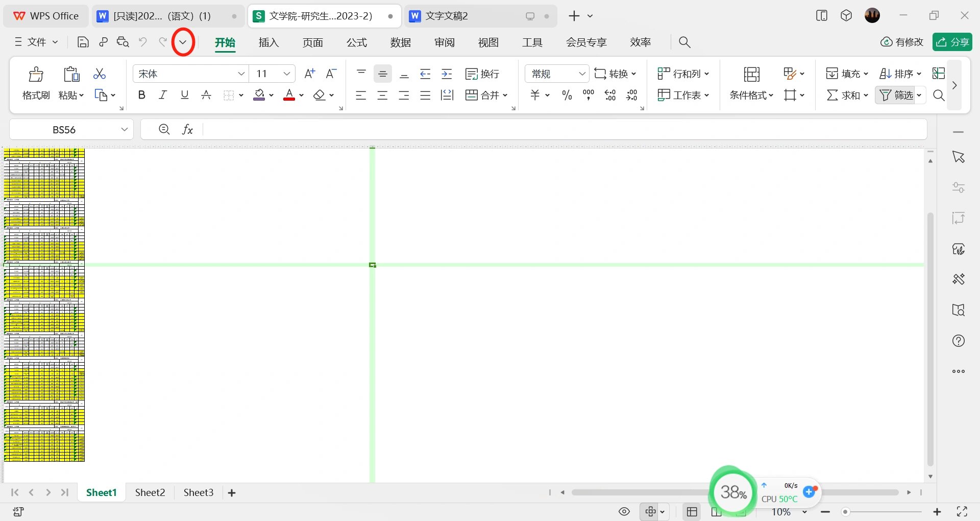Screen dimensions: 980x521
Task: Click the Undo arrow icon
Action: 143,42
